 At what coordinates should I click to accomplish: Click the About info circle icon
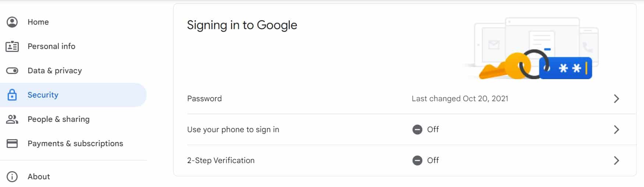coord(12,177)
